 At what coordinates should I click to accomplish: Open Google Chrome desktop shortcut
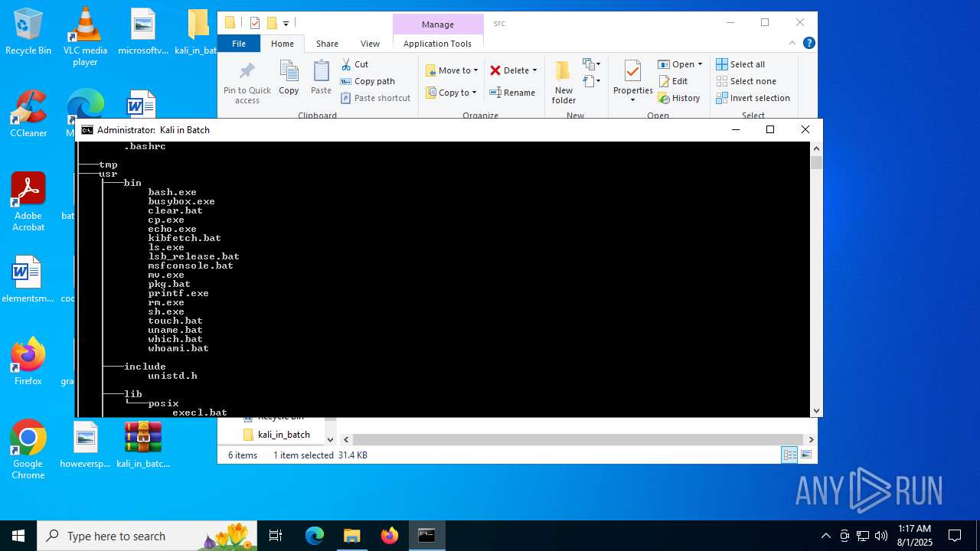point(28,450)
